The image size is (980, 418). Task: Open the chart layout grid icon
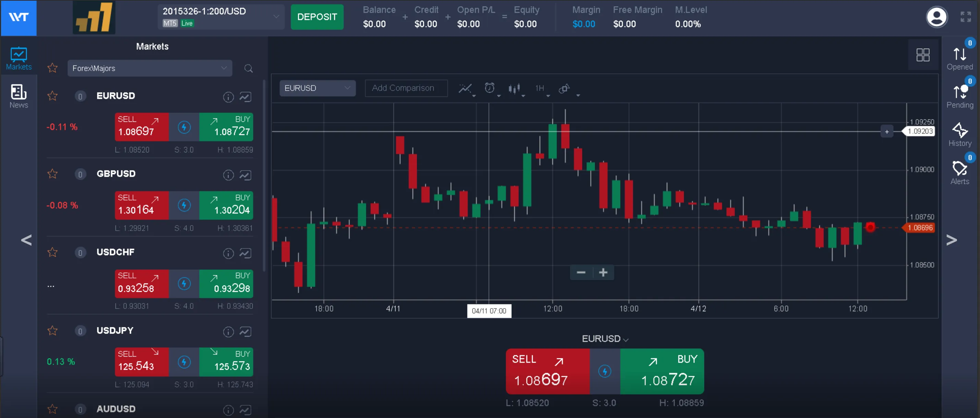click(922, 55)
